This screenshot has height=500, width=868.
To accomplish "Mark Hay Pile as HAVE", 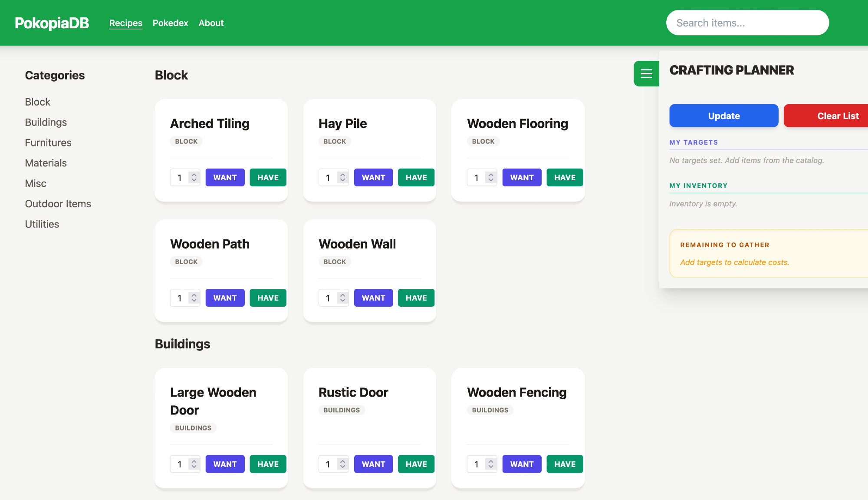I will pyautogui.click(x=416, y=178).
